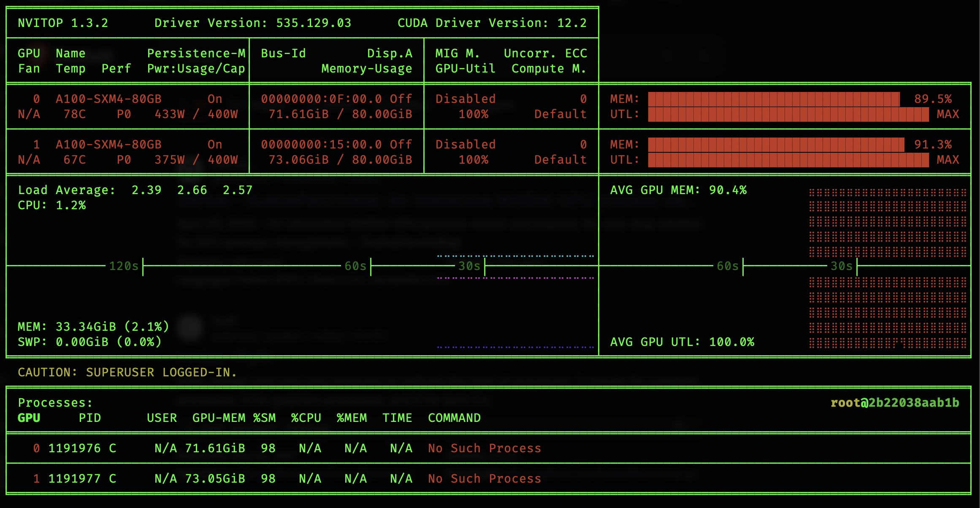Click the GPU column header in Processes
The width and height of the screenshot is (980, 508).
coord(29,418)
